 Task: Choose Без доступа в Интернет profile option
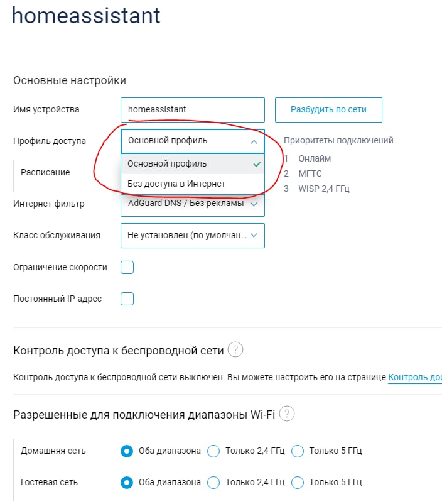coord(176,184)
